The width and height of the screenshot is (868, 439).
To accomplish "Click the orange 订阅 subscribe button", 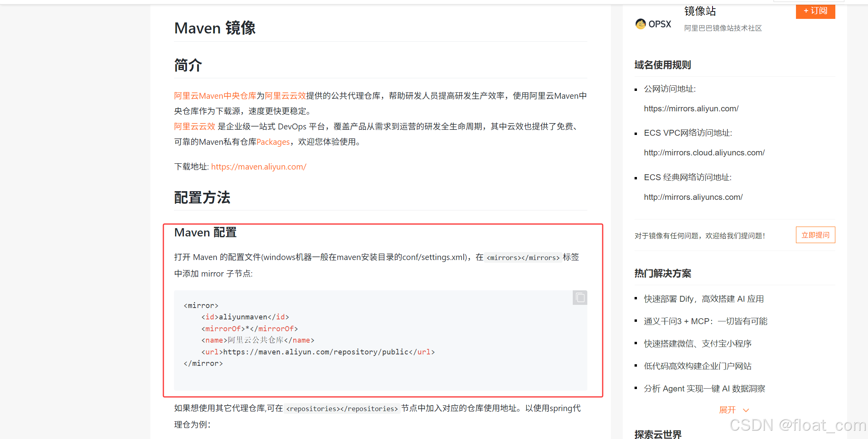I will 815,11.
